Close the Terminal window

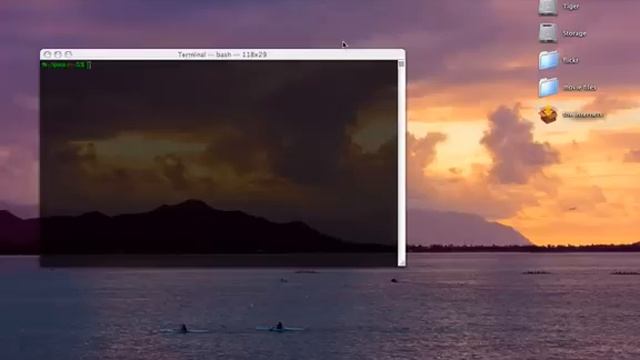pos(47,54)
